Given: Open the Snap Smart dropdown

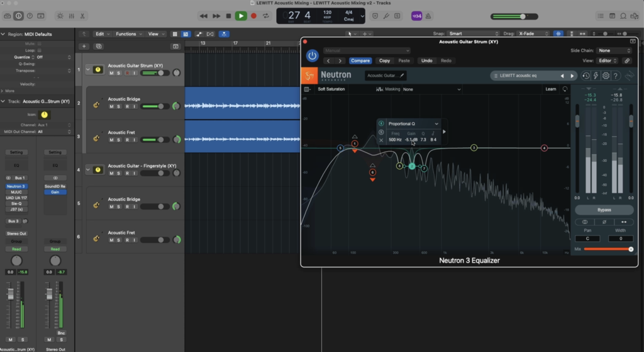Looking at the screenshot, I should pyautogui.click(x=473, y=34).
